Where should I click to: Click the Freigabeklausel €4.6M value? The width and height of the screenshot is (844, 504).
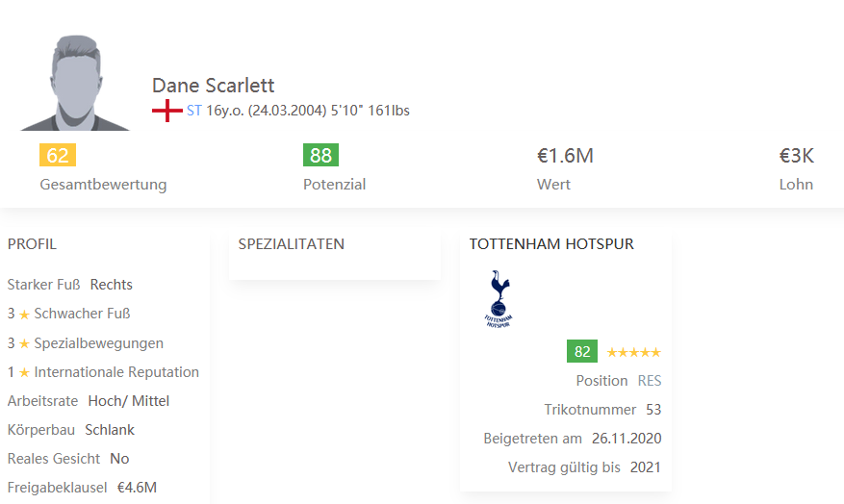[137, 488]
